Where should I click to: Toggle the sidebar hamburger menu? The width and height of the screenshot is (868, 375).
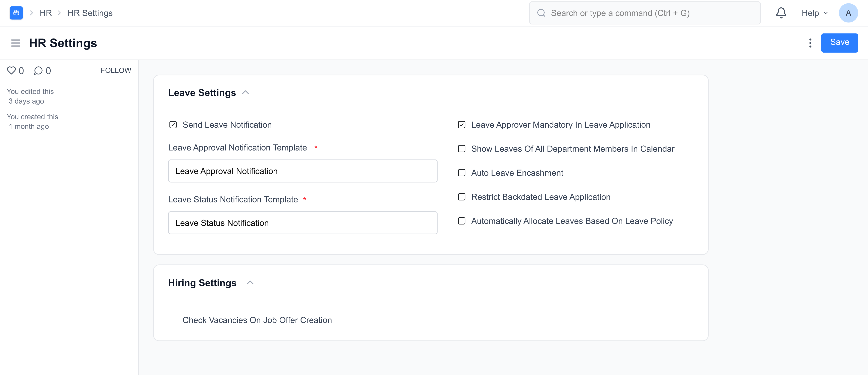(15, 43)
